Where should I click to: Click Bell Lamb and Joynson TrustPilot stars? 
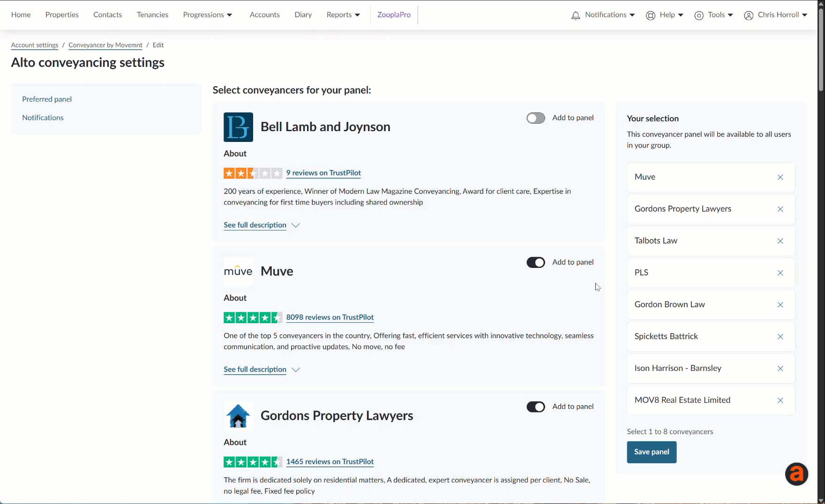coord(253,173)
